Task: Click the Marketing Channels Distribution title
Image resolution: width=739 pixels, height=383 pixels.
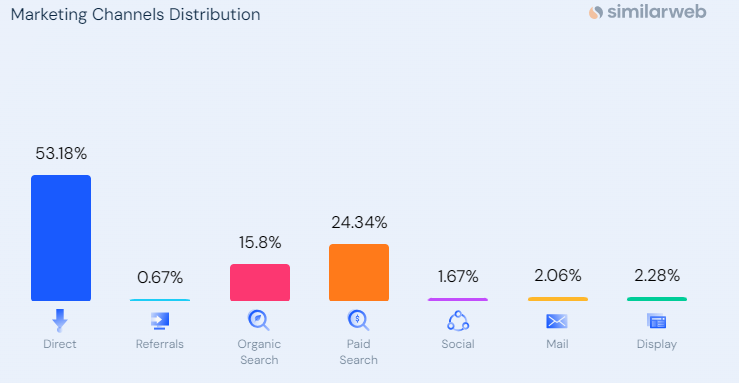Action: [x=135, y=15]
